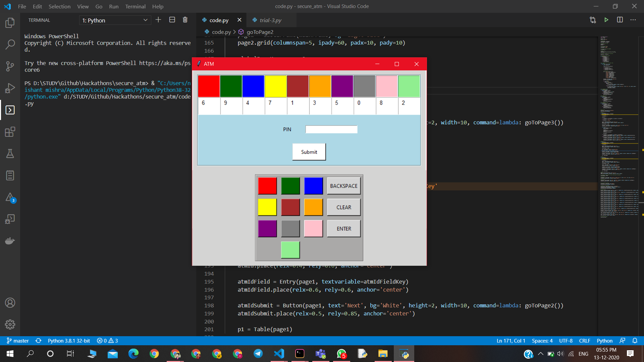Click the goToPage2 breadcrumb symbol
This screenshot has height=362, width=644.
[x=260, y=32]
